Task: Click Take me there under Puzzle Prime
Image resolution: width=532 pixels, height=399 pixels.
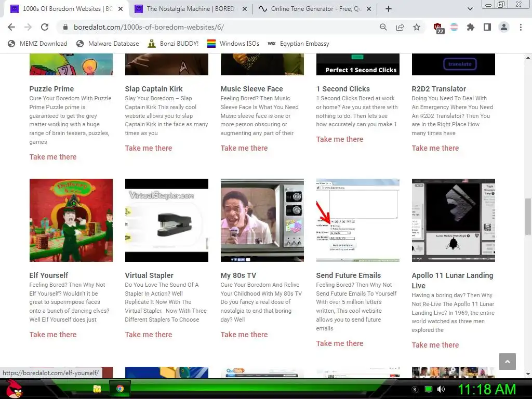Action: (53, 157)
